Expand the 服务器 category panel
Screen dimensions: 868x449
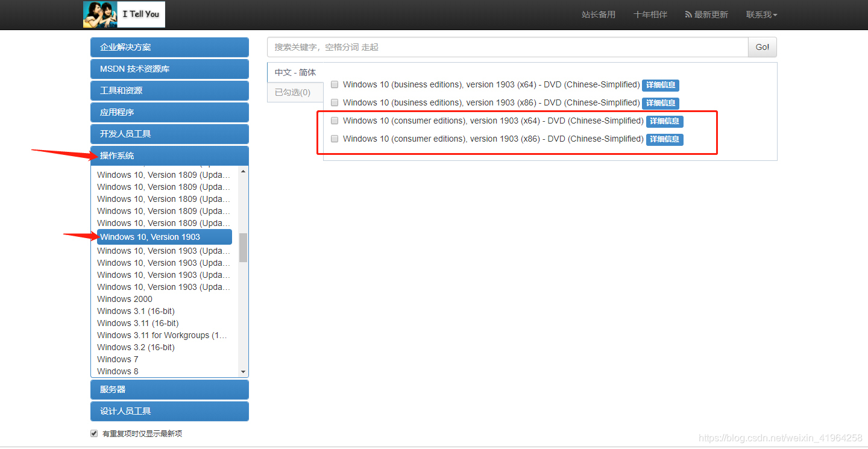(169, 389)
